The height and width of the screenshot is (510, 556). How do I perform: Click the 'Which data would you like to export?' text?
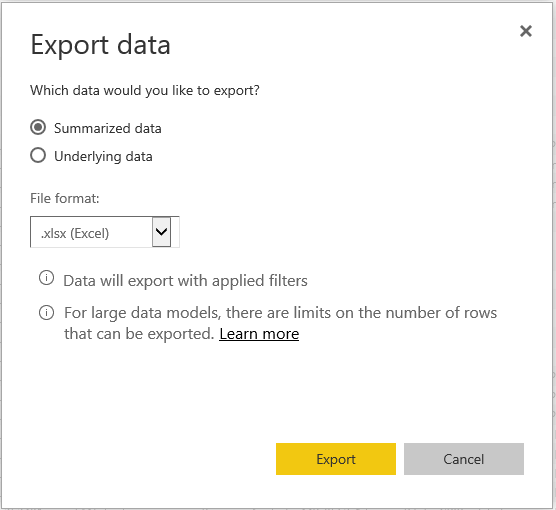pos(145,90)
